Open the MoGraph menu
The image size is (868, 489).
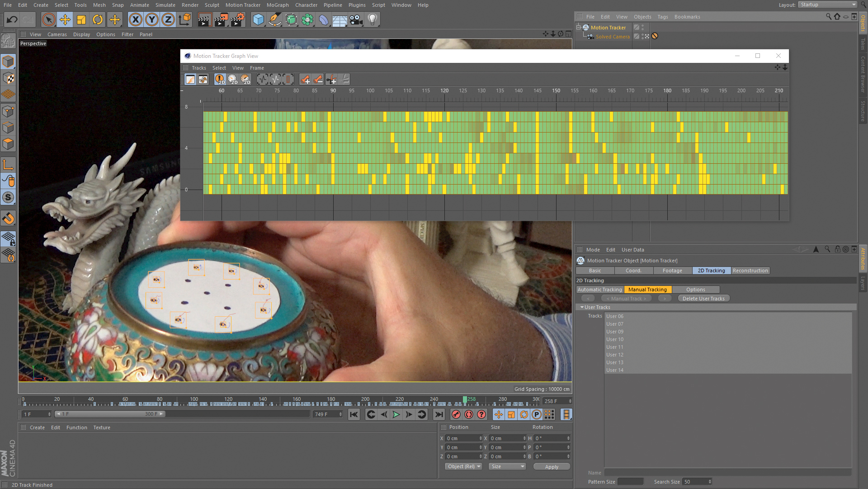[x=278, y=5]
